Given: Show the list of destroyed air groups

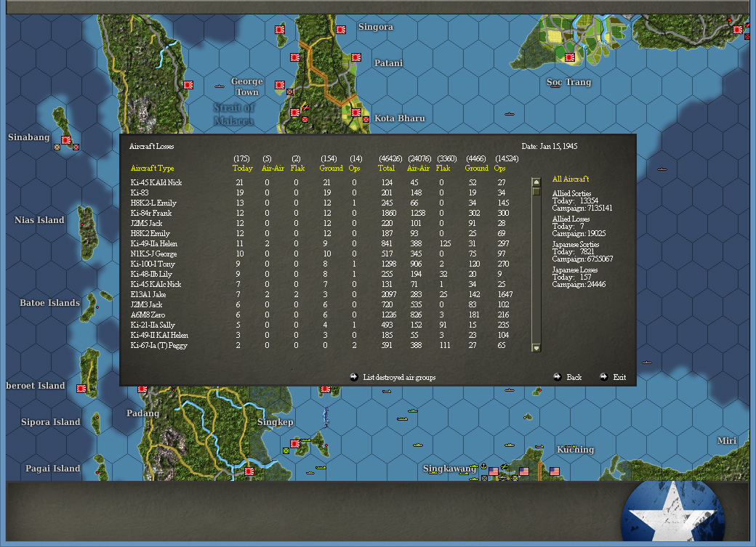Looking at the screenshot, I should tap(399, 377).
